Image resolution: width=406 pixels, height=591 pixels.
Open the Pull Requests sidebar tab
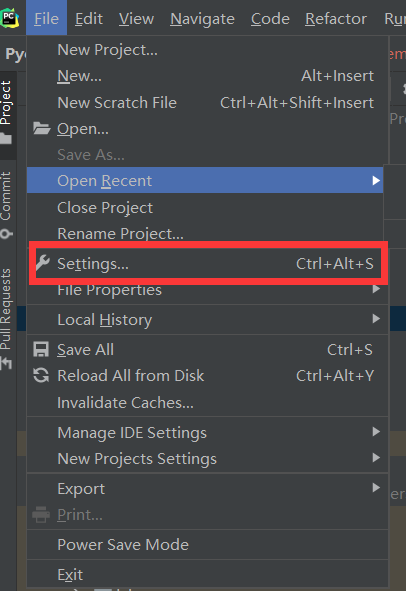pyautogui.click(x=7, y=319)
